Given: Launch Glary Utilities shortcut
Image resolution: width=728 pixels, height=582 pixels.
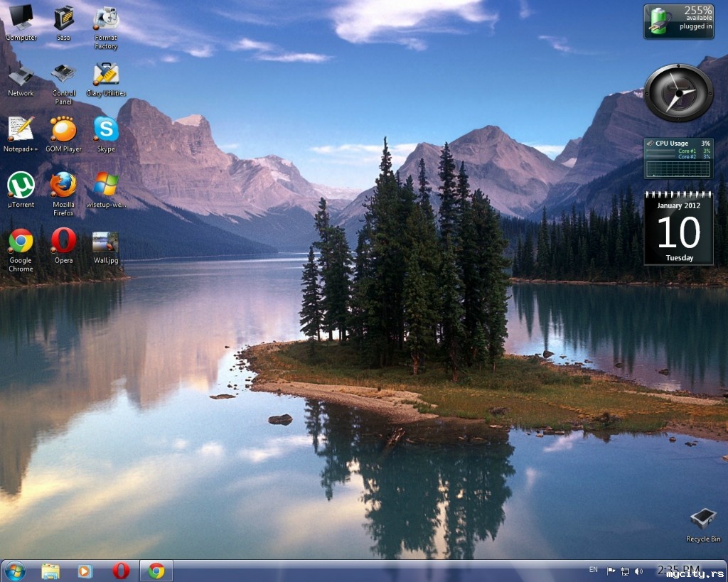Looking at the screenshot, I should 106,80.
